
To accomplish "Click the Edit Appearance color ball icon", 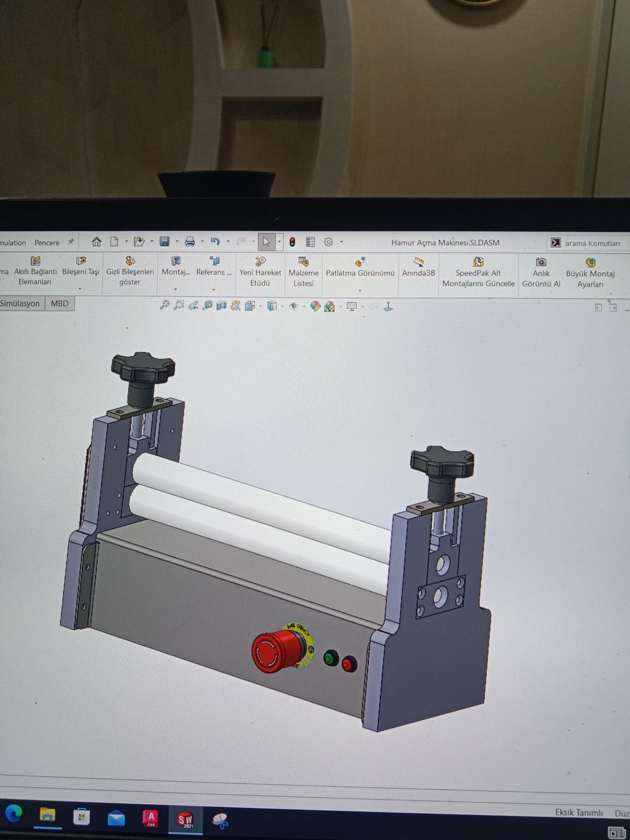I will pyautogui.click(x=315, y=306).
